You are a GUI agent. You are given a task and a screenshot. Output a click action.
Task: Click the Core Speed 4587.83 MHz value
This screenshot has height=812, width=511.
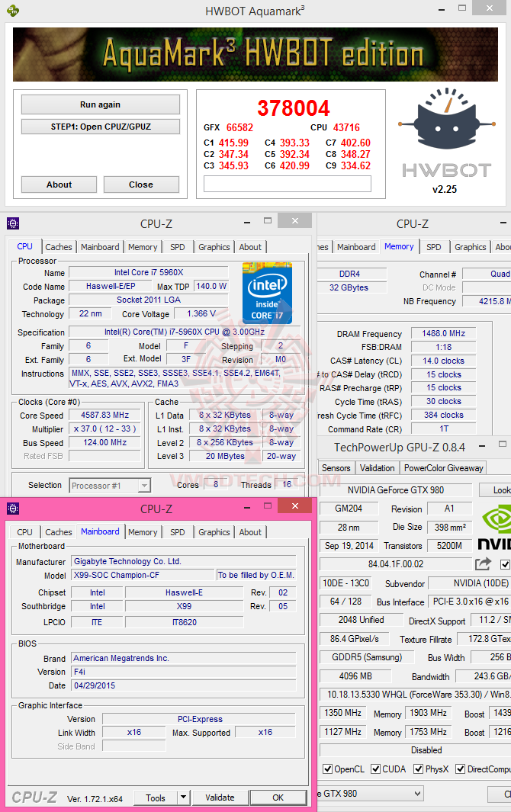coord(104,415)
